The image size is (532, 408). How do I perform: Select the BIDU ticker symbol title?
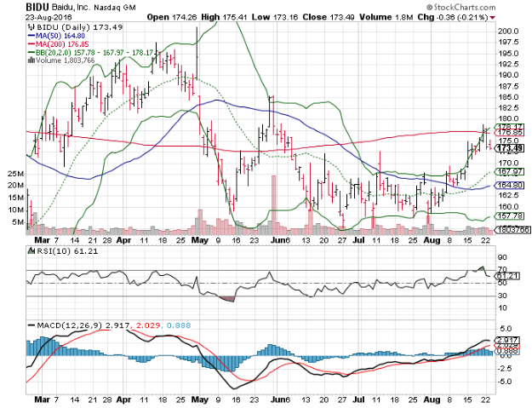pos(37,7)
